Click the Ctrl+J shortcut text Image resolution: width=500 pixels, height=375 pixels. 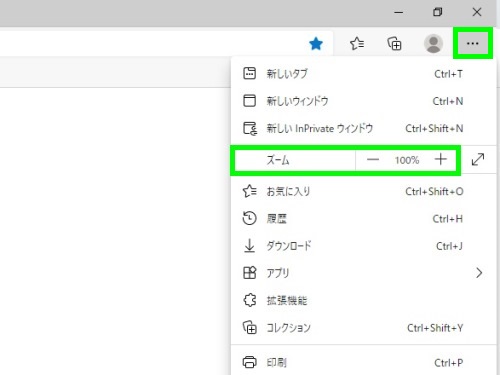click(449, 246)
